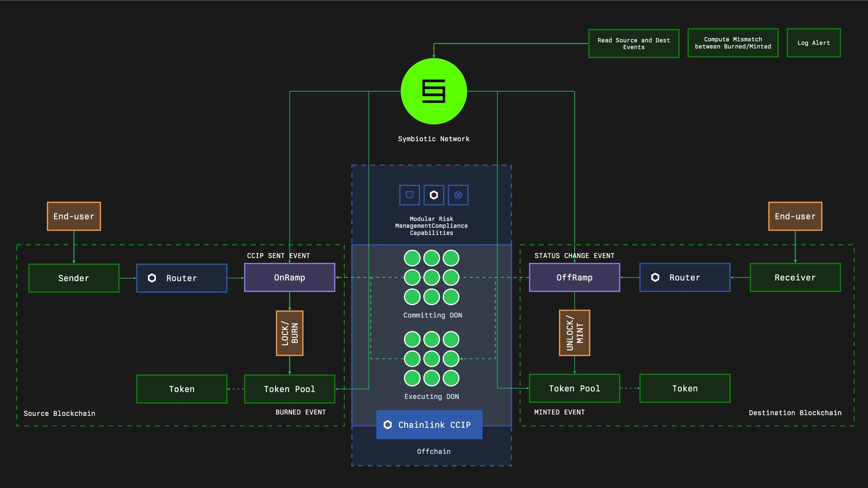Click the "Executing DON" label
This screenshot has height=488, width=868.
coord(432,396)
